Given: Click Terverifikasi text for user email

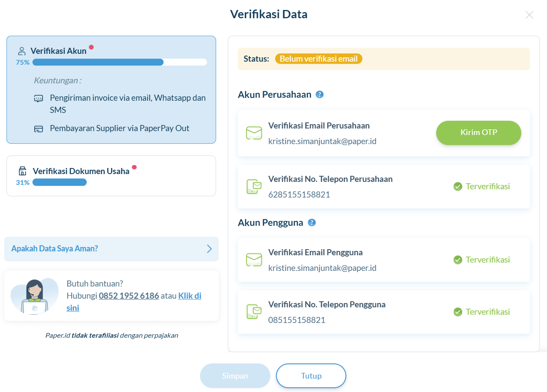Looking at the screenshot, I should click(x=488, y=260).
